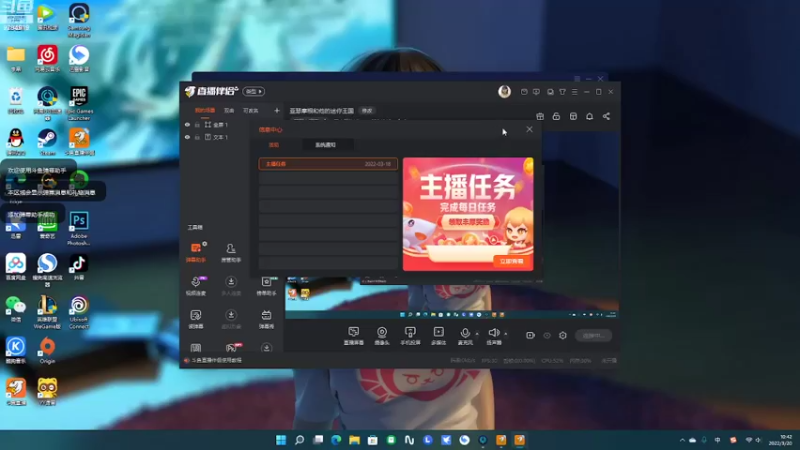The width and height of the screenshot is (800, 450).
Task: Open File Explorer on taskbar
Action: [355, 440]
